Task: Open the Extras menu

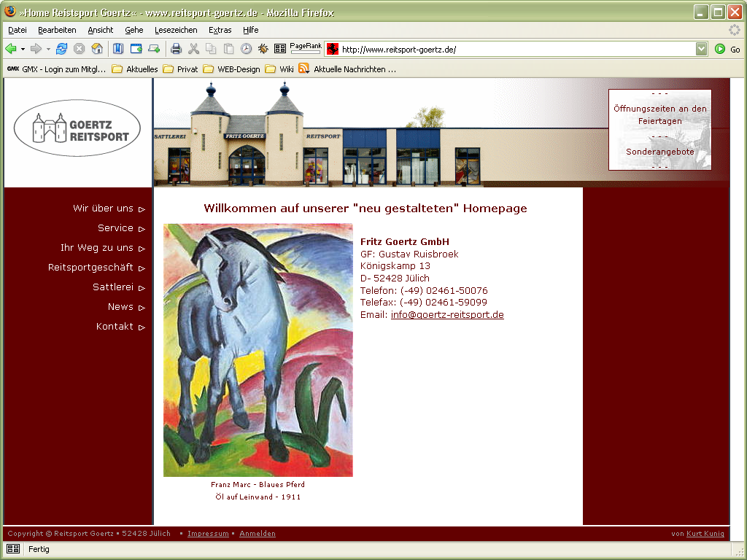Action: [x=220, y=30]
